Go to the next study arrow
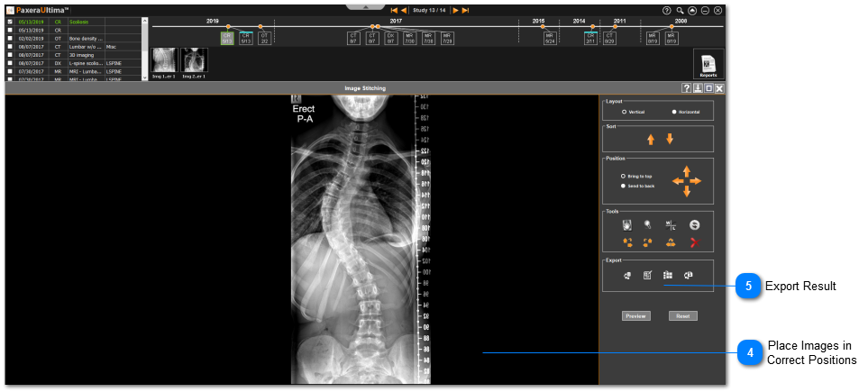Viewport: 868px width, 392px height. pos(456,10)
